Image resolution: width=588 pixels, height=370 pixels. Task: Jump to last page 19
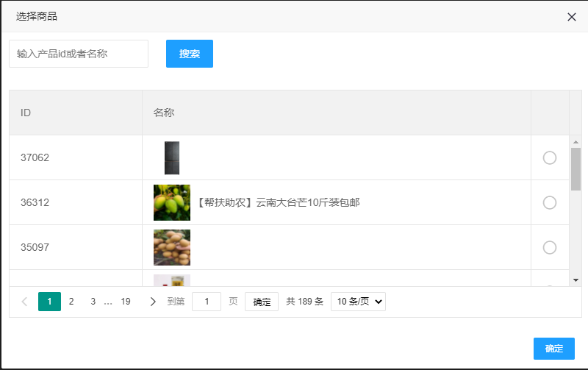126,302
